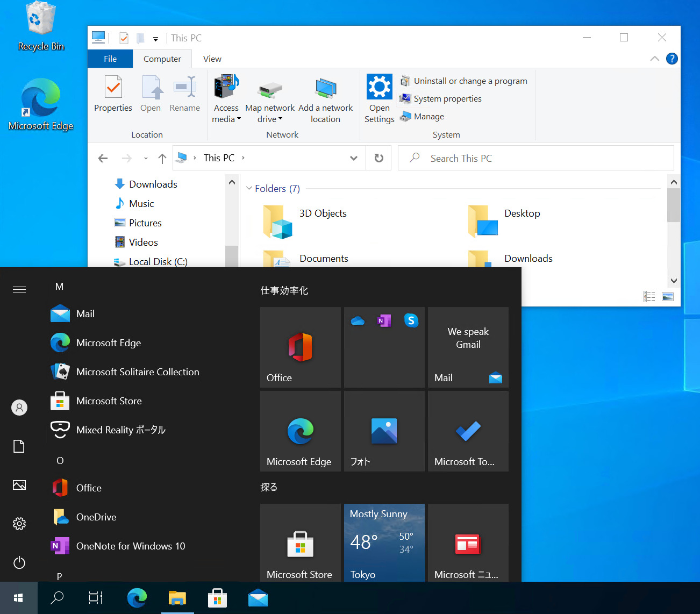Viewport: 700px width, 614px height.
Task: Collapse the Folders (7) group
Action: 249,188
